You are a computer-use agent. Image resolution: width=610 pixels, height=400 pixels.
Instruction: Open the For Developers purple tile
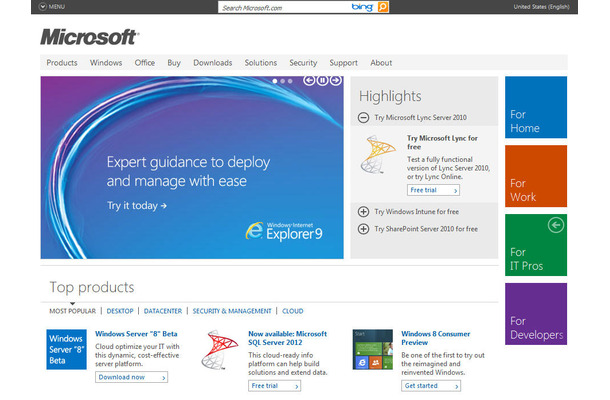pyautogui.click(x=536, y=314)
